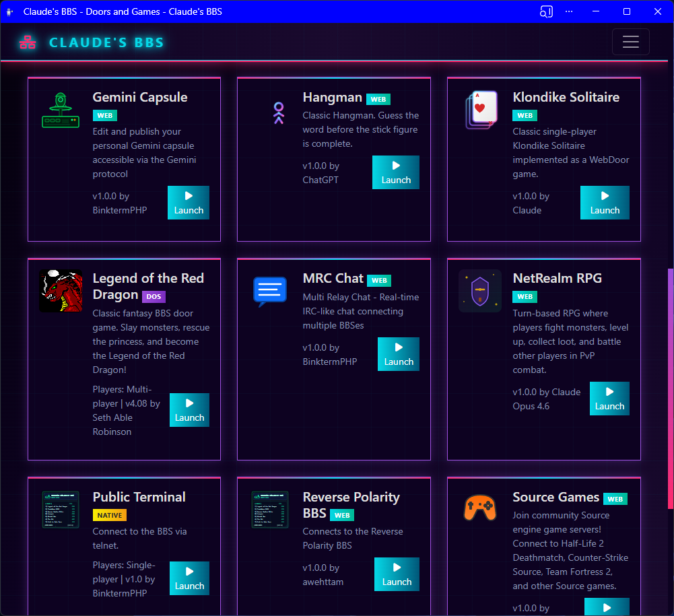This screenshot has height=616, width=674.
Task: Click the Gemini Capsule rocket icon
Action: (61, 110)
